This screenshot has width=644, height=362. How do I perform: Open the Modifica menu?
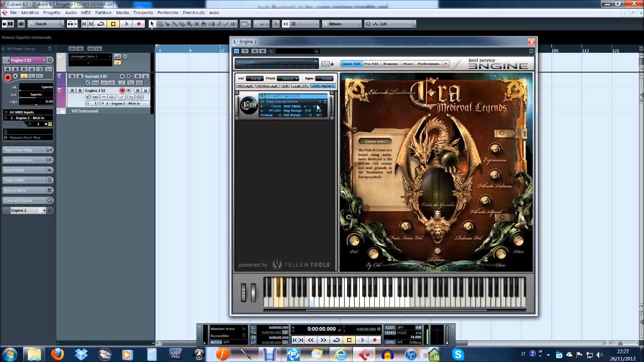[x=30, y=13]
